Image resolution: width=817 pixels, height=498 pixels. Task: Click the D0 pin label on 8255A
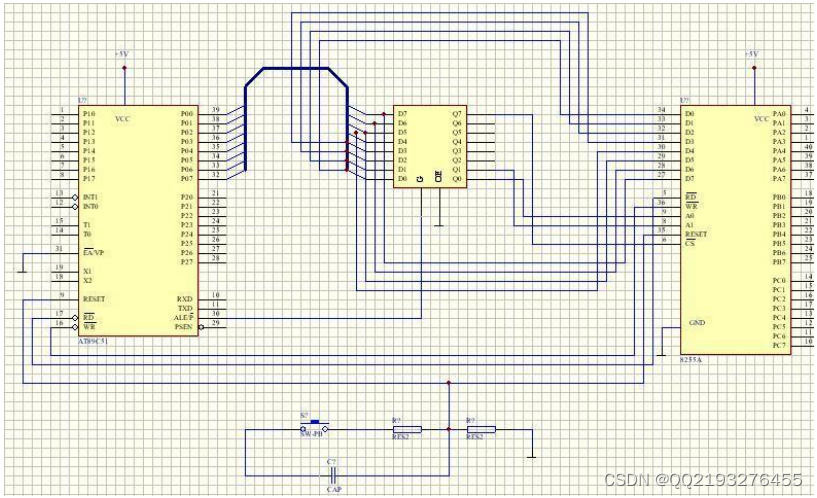[x=689, y=114]
